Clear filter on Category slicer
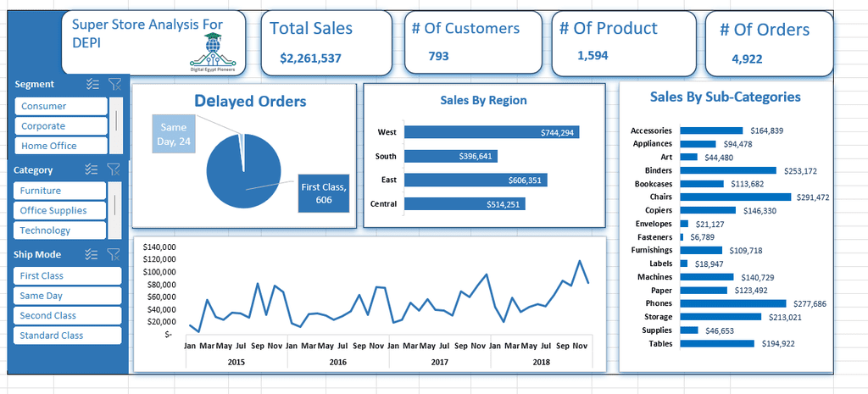The image size is (868, 394). click(114, 169)
